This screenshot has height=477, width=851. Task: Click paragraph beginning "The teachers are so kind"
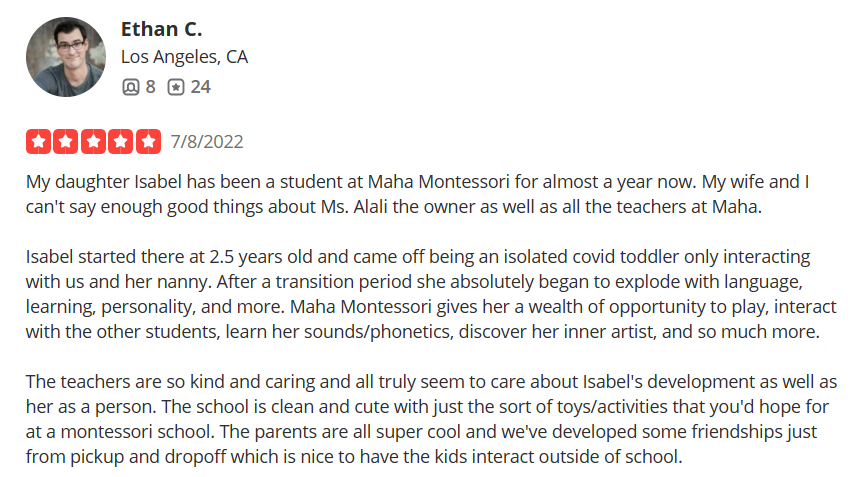coord(431,418)
